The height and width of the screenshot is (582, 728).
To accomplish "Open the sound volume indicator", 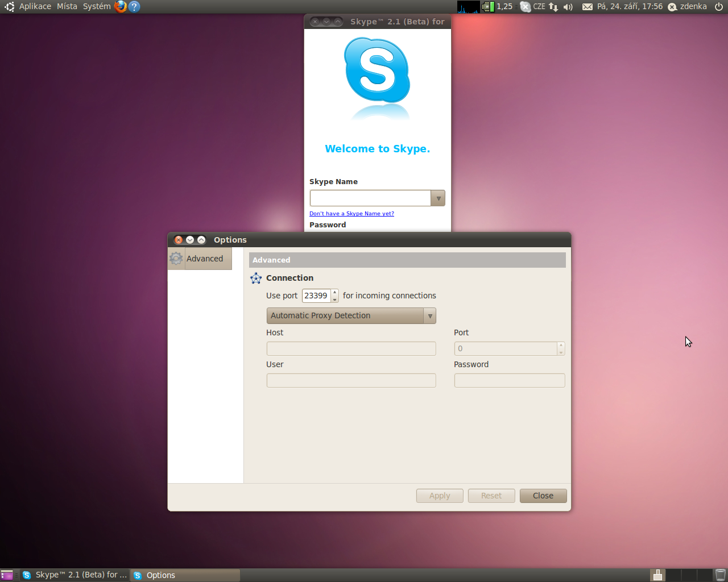I will (568, 7).
